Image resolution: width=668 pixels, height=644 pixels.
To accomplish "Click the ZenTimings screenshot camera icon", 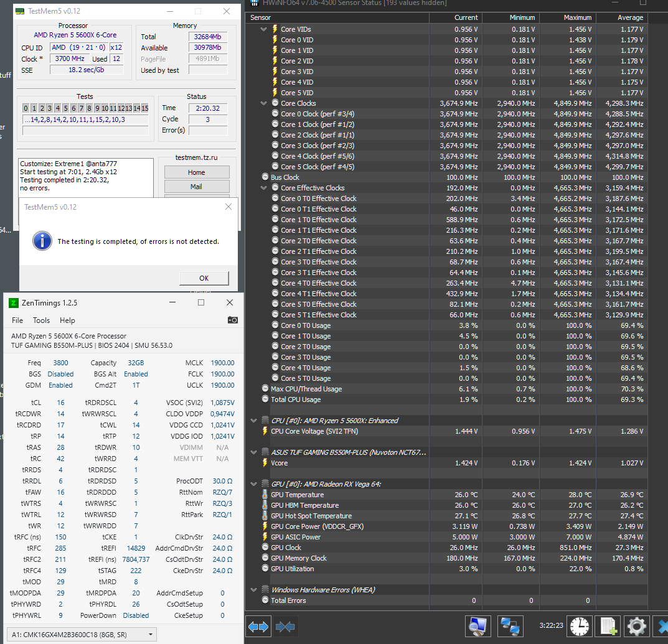I will click(x=233, y=320).
